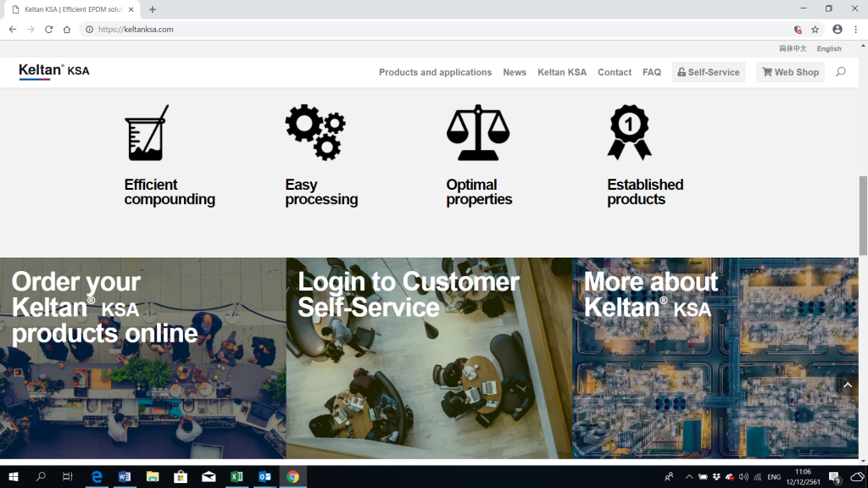The width and height of the screenshot is (868, 488).
Task: Open the taskbar clock and calendar
Action: tap(804, 477)
